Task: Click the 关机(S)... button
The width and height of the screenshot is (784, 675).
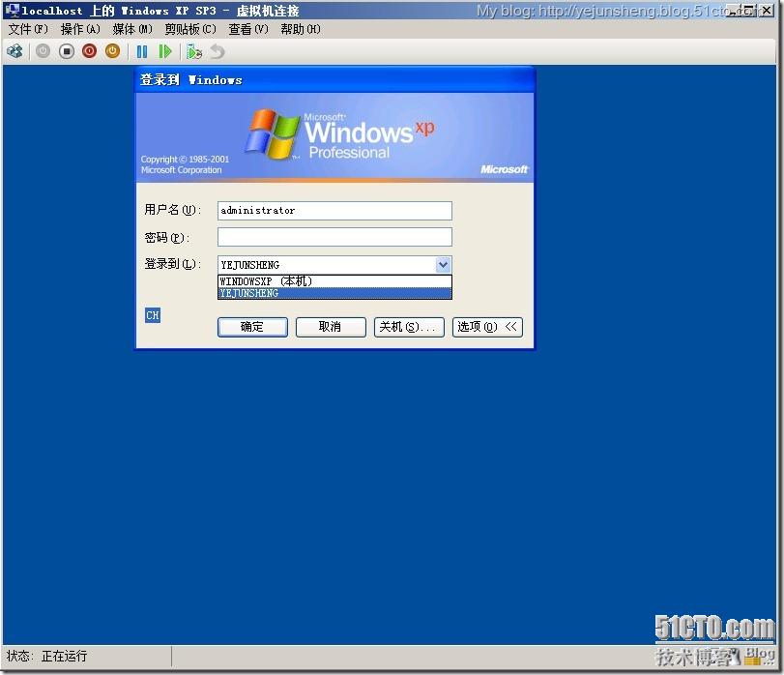Action: 409,327
